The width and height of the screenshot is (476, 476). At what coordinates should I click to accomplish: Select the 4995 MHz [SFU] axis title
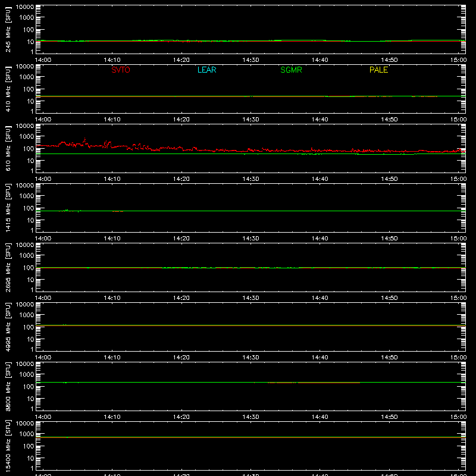[x=8, y=327]
